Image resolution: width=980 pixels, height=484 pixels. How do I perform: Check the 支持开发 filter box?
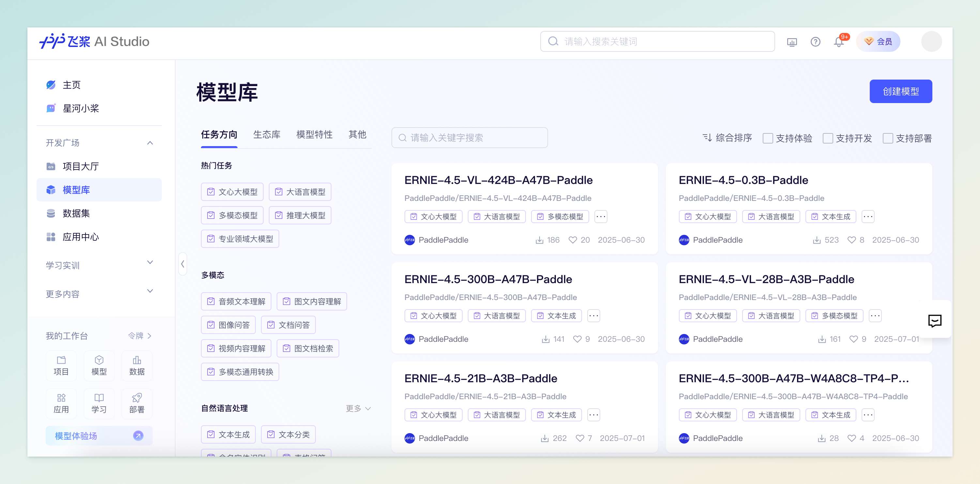(x=827, y=138)
